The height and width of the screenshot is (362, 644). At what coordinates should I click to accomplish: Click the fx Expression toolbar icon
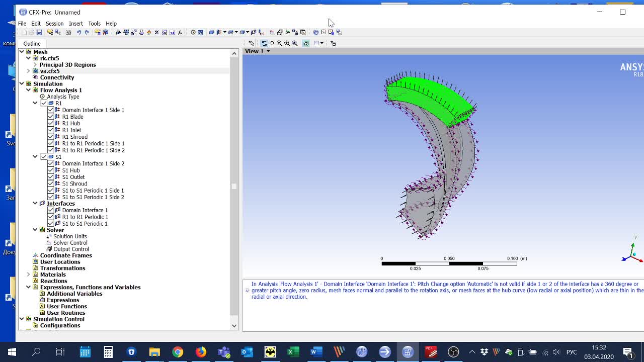tap(180, 32)
